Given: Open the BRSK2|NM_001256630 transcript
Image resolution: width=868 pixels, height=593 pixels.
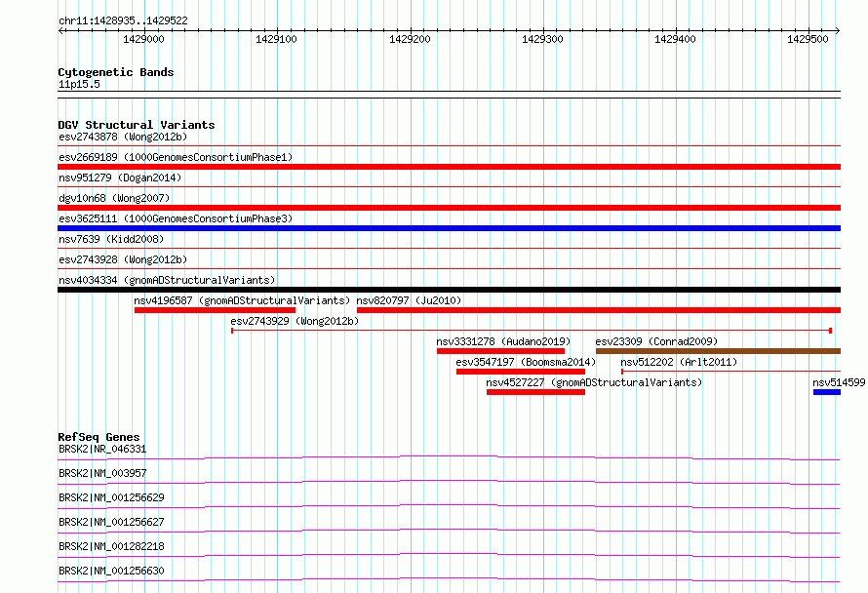Looking at the screenshot, I should [111, 571].
